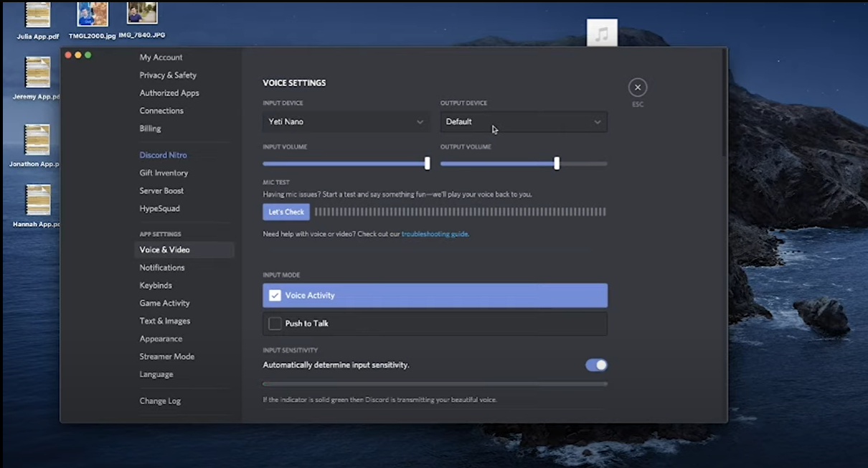
Task: Open IMG_7840.JPG desktop image icon
Action: [x=142, y=12]
